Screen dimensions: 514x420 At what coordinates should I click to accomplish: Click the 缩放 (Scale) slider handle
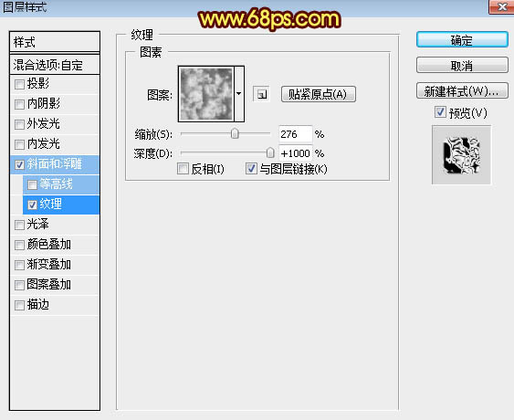point(235,134)
